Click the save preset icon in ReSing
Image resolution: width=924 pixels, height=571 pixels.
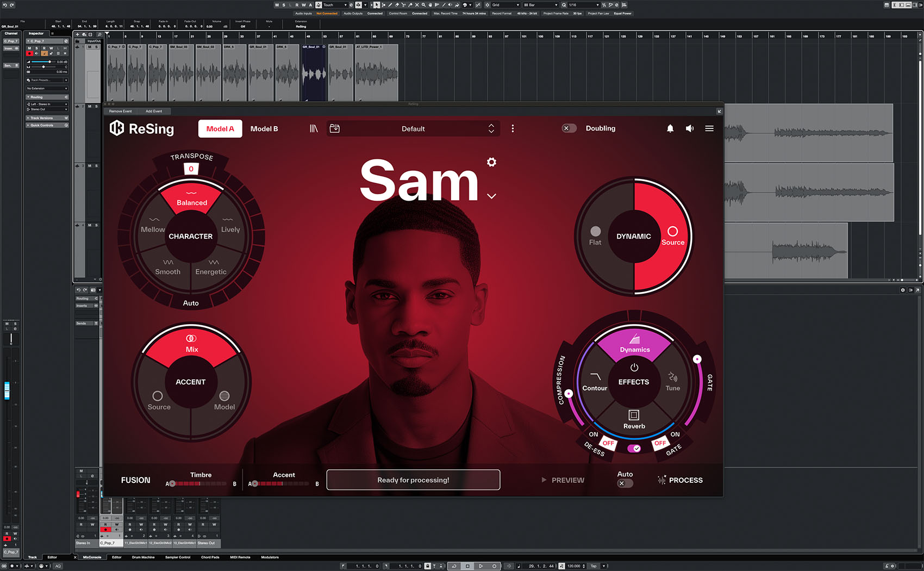coord(335,128)
